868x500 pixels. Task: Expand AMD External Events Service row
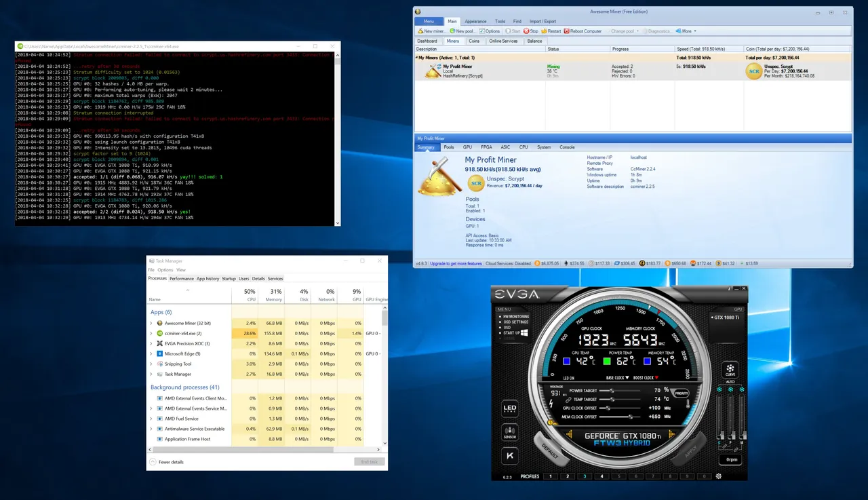[151, 408]
